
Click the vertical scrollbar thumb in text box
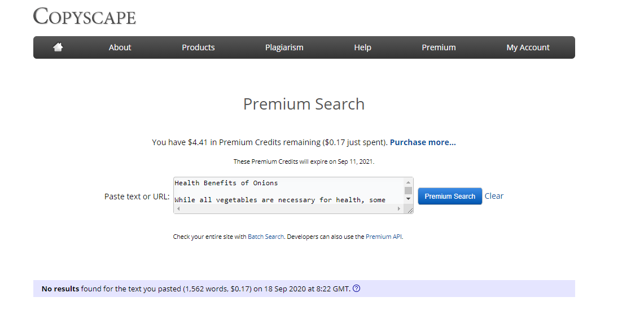pos(408,190)
